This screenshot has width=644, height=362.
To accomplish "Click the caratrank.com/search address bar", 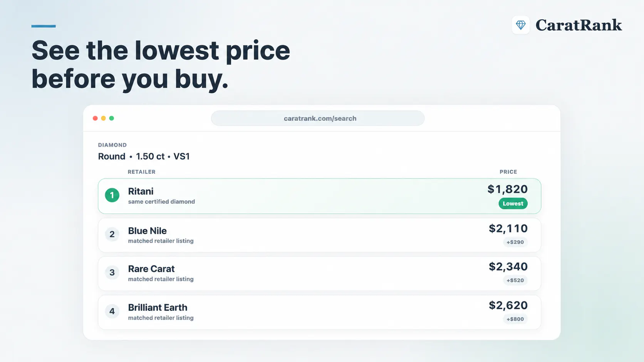I will point(318,118).
